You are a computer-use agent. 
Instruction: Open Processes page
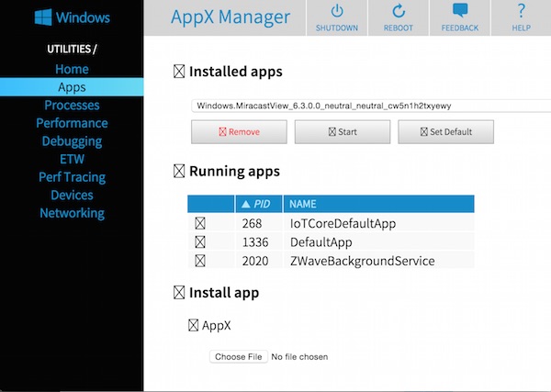[x=72, y=105]
